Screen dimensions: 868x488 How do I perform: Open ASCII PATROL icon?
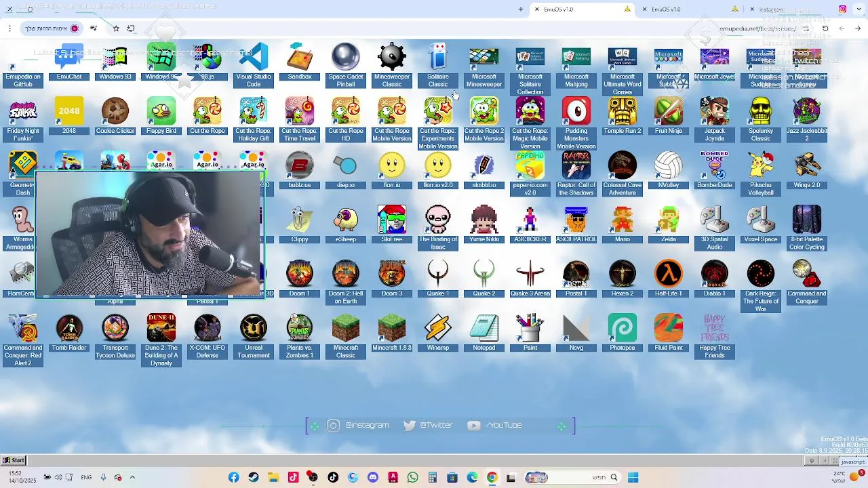[576, 225]
